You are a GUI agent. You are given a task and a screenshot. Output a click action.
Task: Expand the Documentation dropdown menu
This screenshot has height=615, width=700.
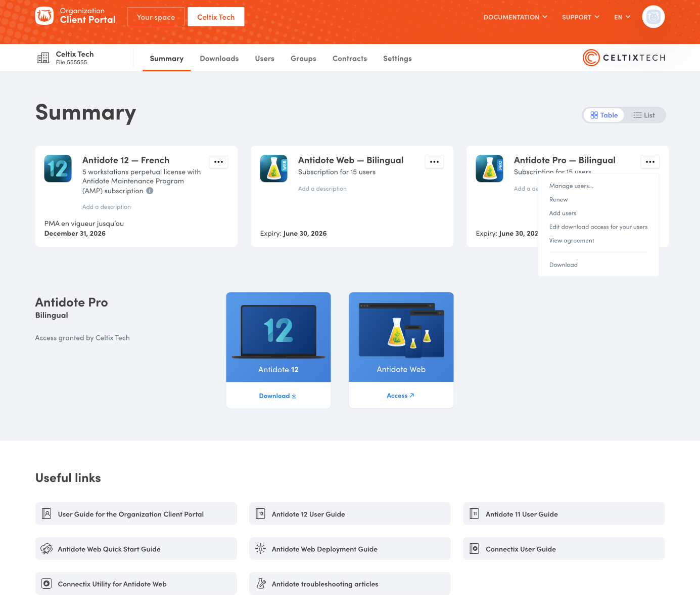pos(515,17)
